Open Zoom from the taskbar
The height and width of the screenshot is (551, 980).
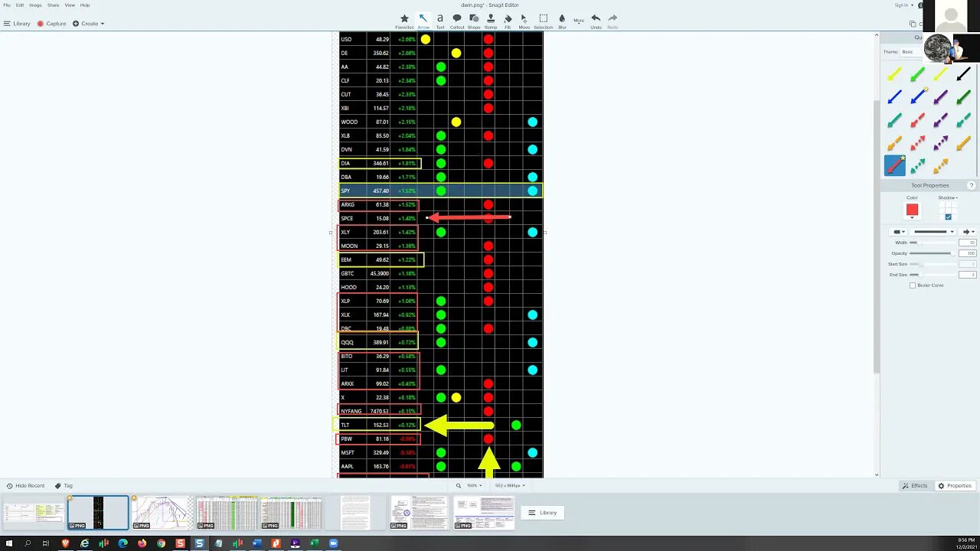point(333,543)
